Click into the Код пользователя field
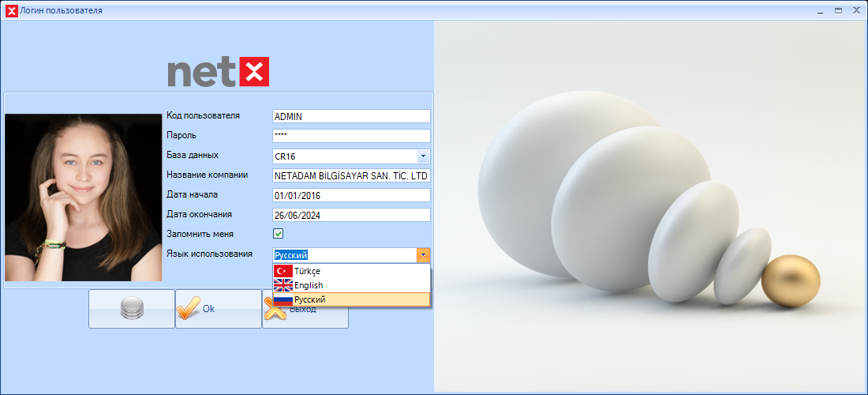 tap(350, 116)
